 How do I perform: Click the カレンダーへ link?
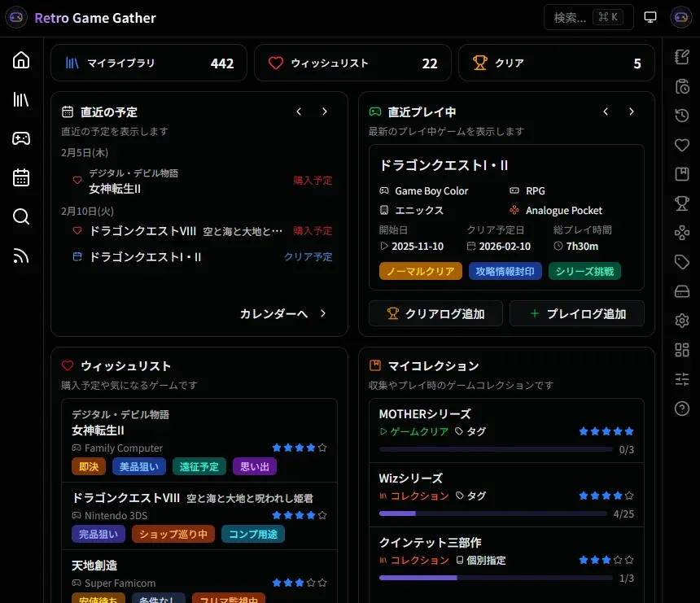pyautogui.click(x=283, y=314)
